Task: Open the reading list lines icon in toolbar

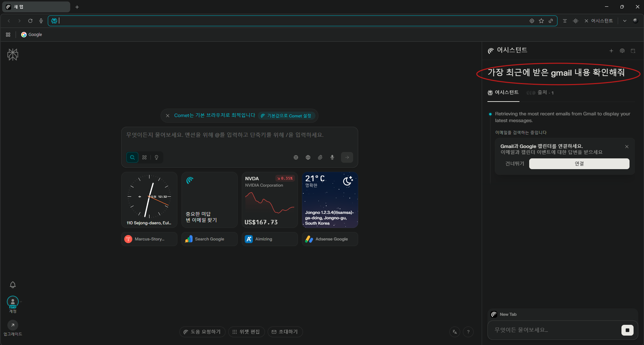Action: tap(565, 21)
